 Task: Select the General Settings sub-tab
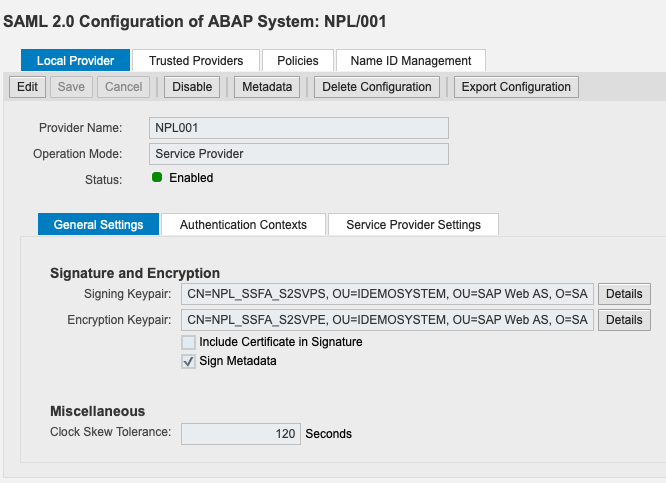98,224
